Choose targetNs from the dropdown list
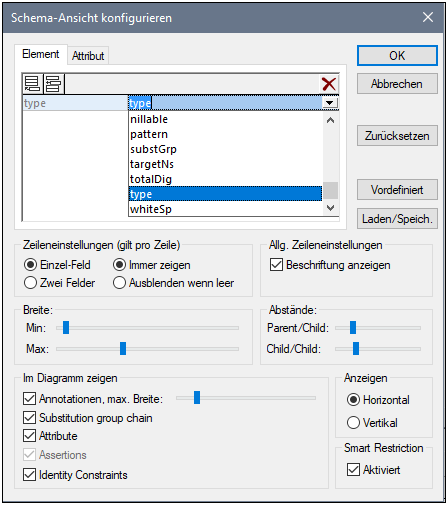The width and height of the screenshot is (448, 505). pos(225,164)
